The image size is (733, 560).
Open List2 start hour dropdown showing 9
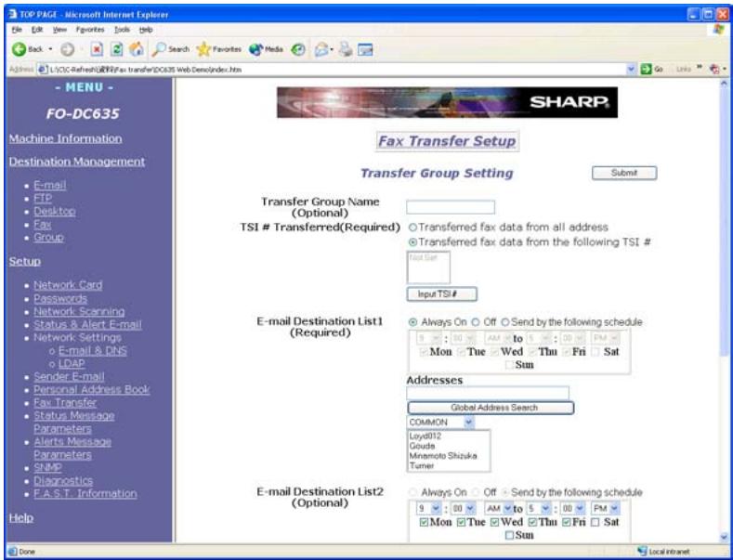(428, 508)
